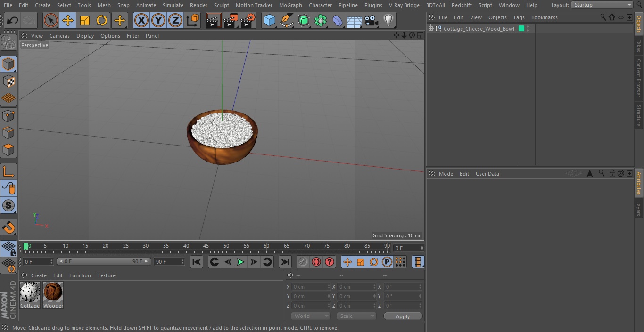Screen dimensions: 644x332
Task: Toggle Autokeying button
Action: click(316, 262)
